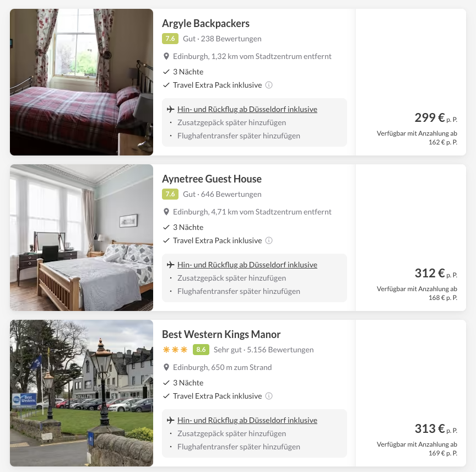
Task: Click location pin icon for Aynetree Guest House
Action: pyautogui.click(x=166, y=212)
